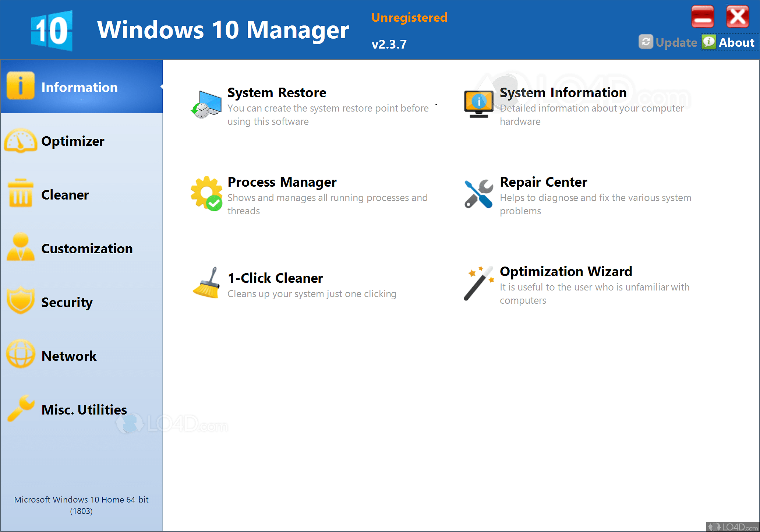Switch to the Cleaner tab
This screenshot has height=532, width=760.
65,195
